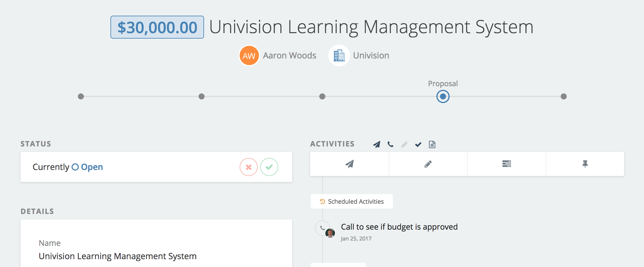Filter activities by checkmark tasks
Viewport: 644px width, 267px height.
pos(418,145)
